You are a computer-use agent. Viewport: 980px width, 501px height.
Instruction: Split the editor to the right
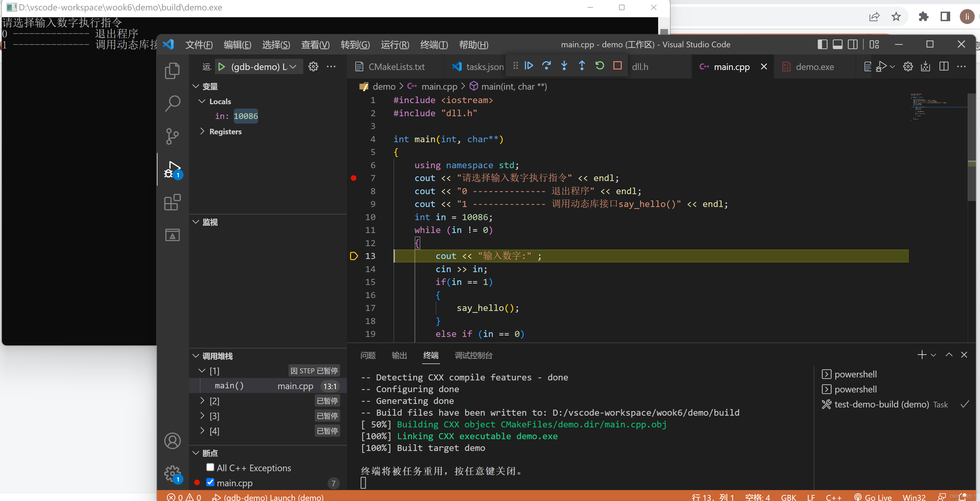pyautogui.click(x=943, y=66)
